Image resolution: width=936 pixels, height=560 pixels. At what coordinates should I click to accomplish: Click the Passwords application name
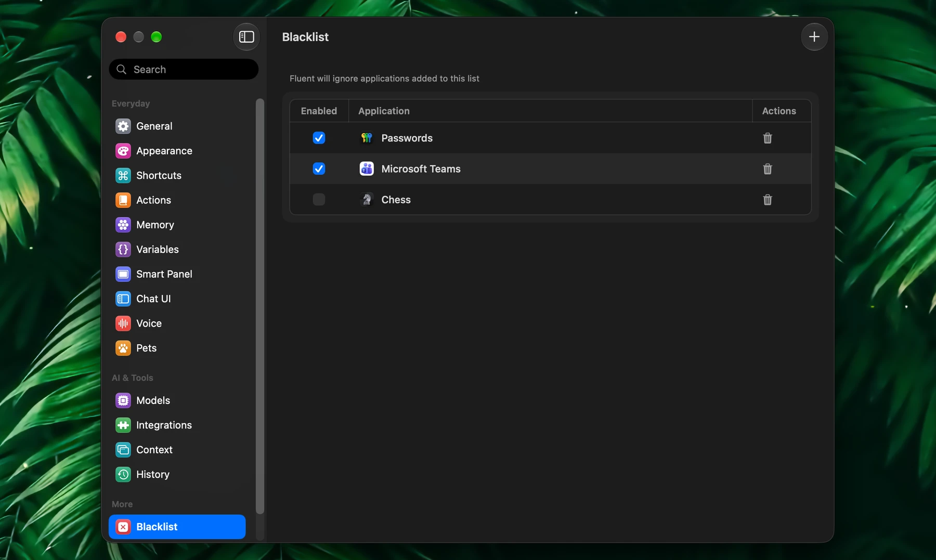coord(407,138)
